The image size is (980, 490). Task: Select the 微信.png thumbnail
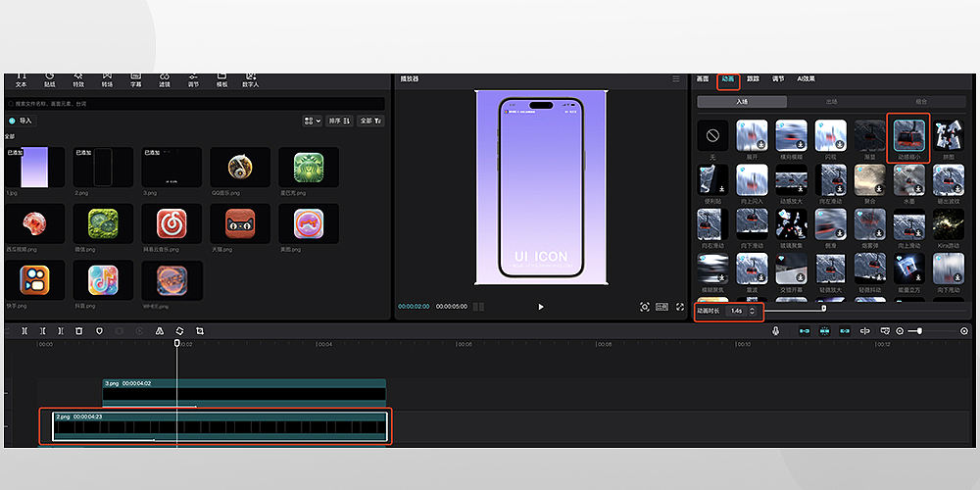[103, 223]
